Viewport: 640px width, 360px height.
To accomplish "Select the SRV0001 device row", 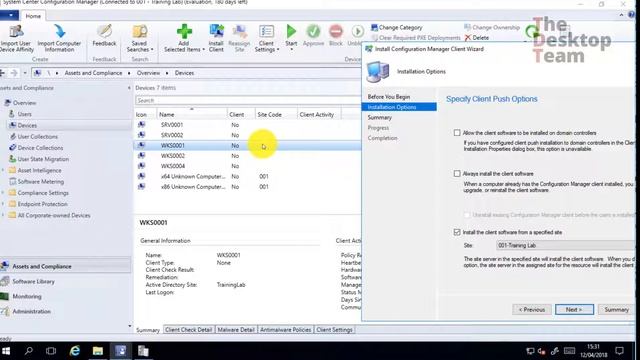I will pos(248,125).
